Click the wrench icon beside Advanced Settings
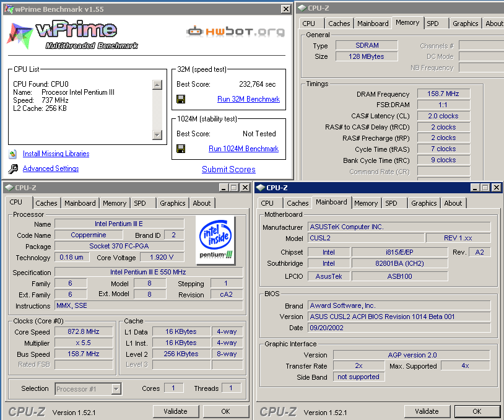Image resolution: width=504 pixels, height=420 pixels. coord(13,169)
